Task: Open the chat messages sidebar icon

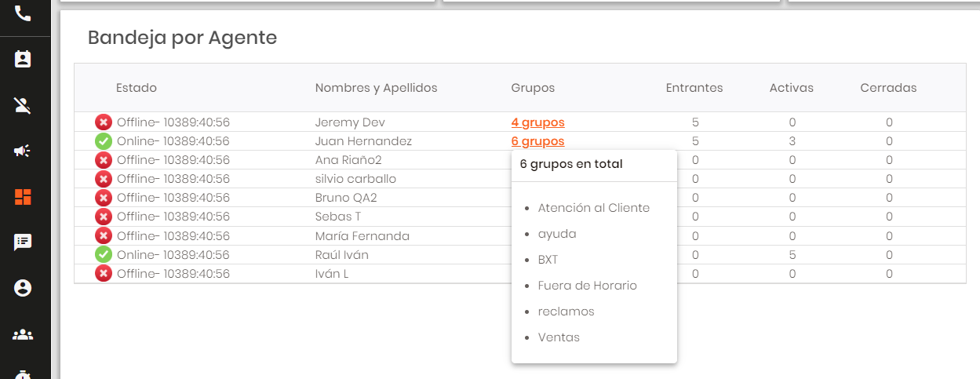Action: (x=23, y=242)
